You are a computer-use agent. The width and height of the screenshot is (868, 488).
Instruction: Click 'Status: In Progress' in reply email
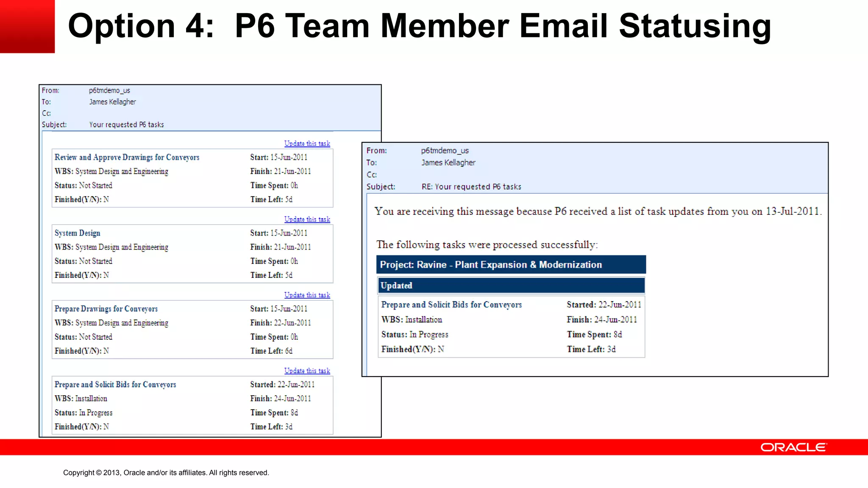pos(415,335)
